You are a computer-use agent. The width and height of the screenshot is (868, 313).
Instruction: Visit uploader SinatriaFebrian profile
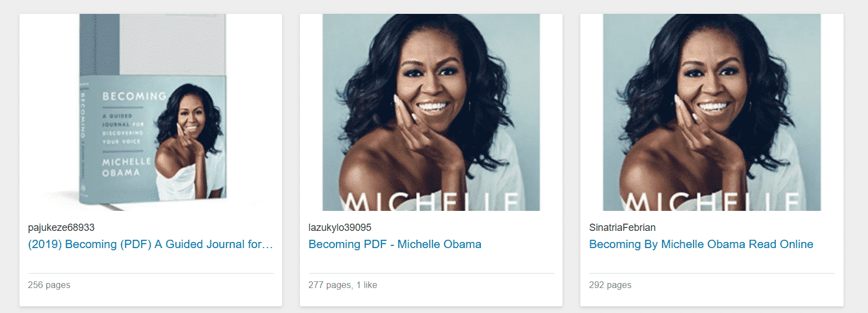point(622,228)
